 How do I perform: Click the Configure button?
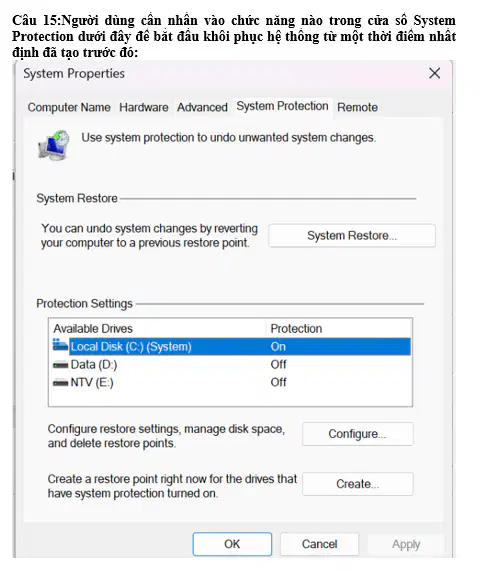[357, 434]
